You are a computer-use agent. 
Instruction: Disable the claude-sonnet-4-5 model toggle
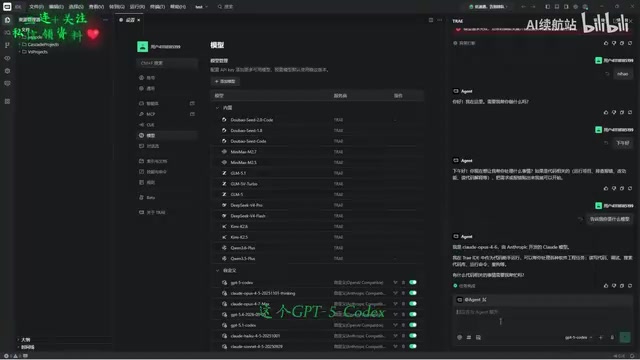[x=413, y=347]
